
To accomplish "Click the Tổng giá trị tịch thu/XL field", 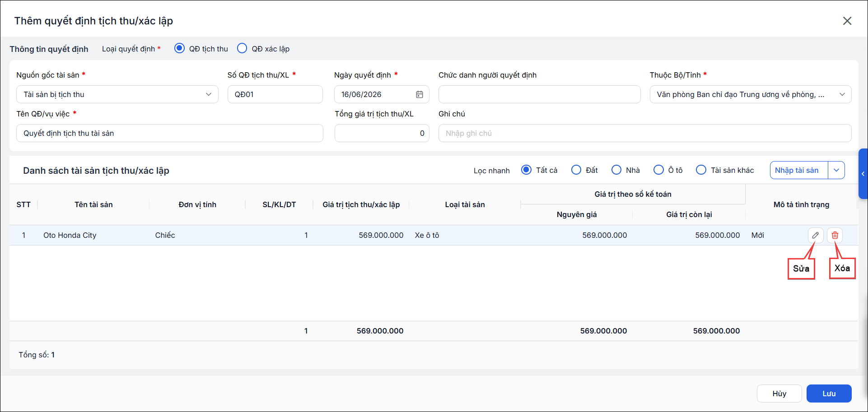I will [382, 133].
